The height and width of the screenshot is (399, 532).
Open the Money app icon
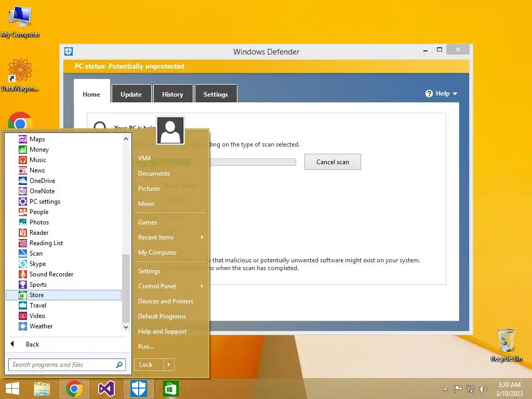(x=23, y=150)
